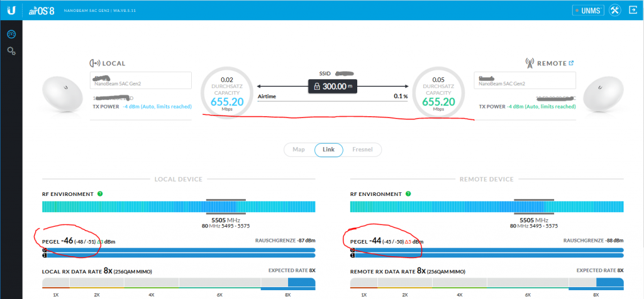The image size is (644, 299).
Task: Click the local chain 0 signal bar
Action: [x=179, y=250]
